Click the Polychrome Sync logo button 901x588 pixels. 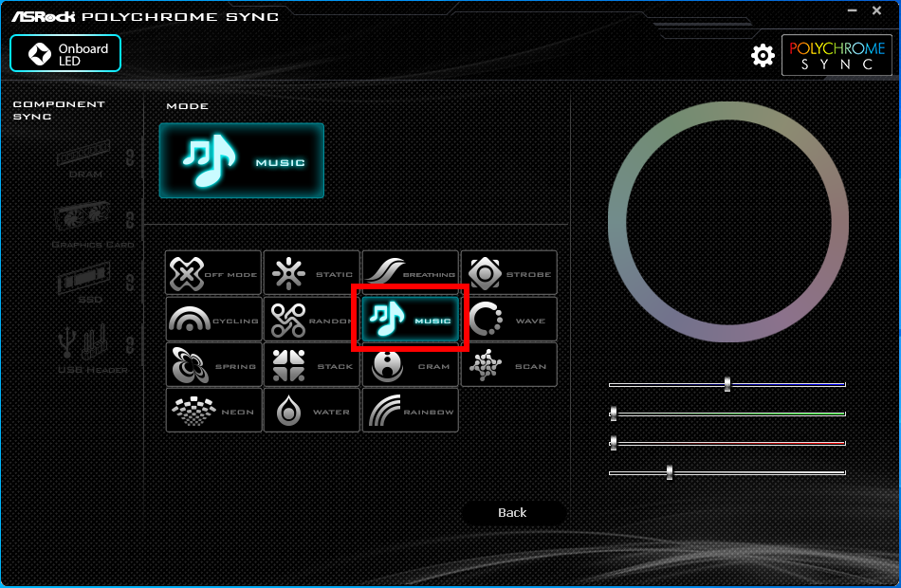837,55
